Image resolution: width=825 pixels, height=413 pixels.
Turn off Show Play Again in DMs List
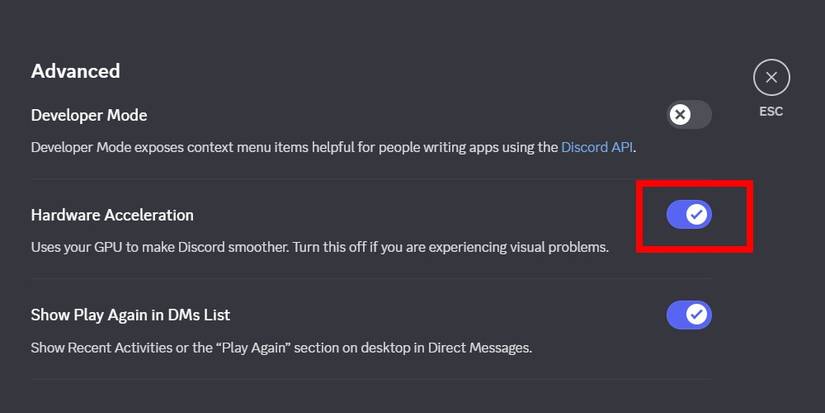click(x=689, y=315)
